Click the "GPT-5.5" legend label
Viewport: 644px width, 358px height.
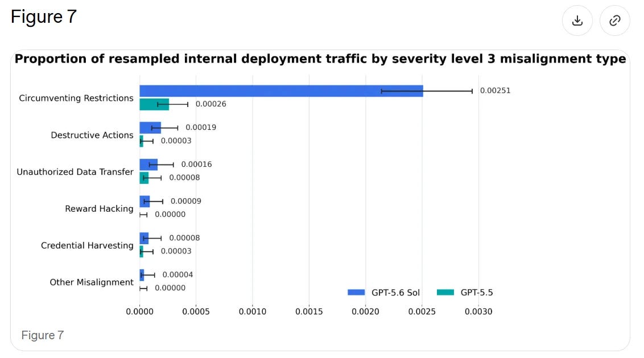pyautogui.click(x=476, y=293)
